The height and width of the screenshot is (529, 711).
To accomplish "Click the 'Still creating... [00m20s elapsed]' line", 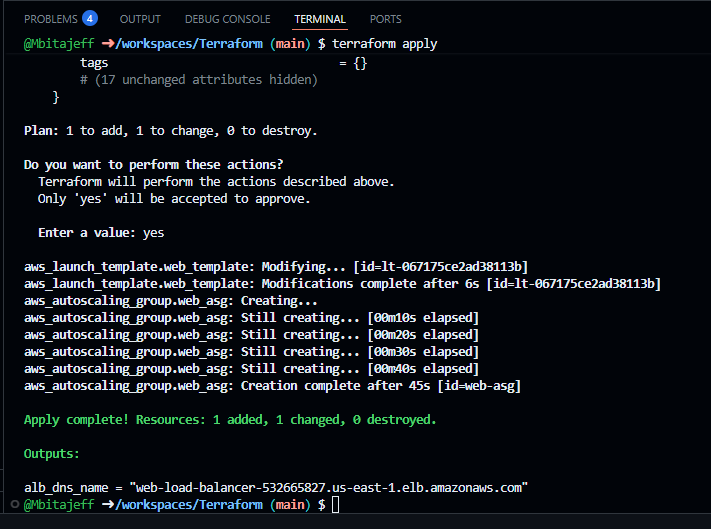I will [x=251, y=335].
